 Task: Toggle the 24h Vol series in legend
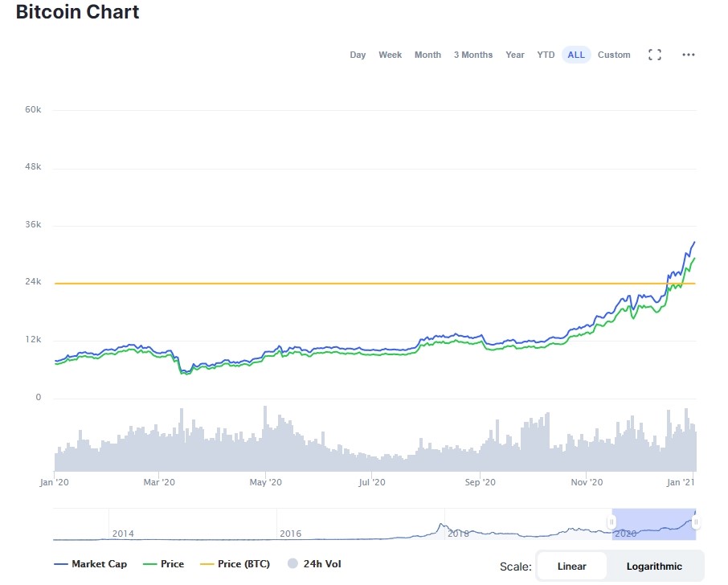coord(314,564)
